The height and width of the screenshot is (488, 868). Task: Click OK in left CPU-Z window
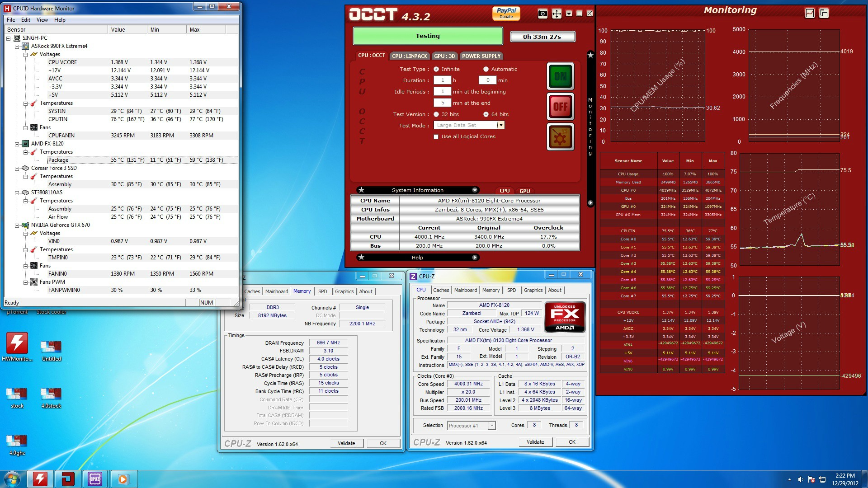pyautogui.click(x=383, y=443)
